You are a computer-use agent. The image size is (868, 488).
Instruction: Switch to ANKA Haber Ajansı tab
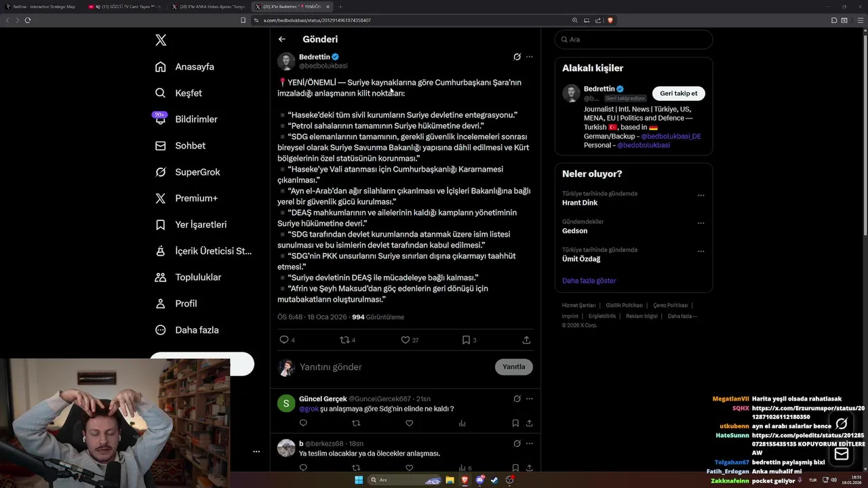[209, 7]
